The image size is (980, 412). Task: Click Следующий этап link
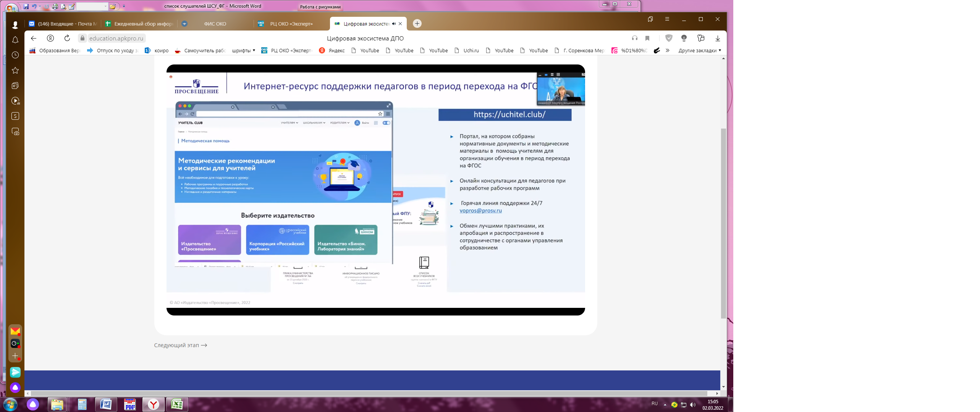pyautogui.click(x=180, y=345)
